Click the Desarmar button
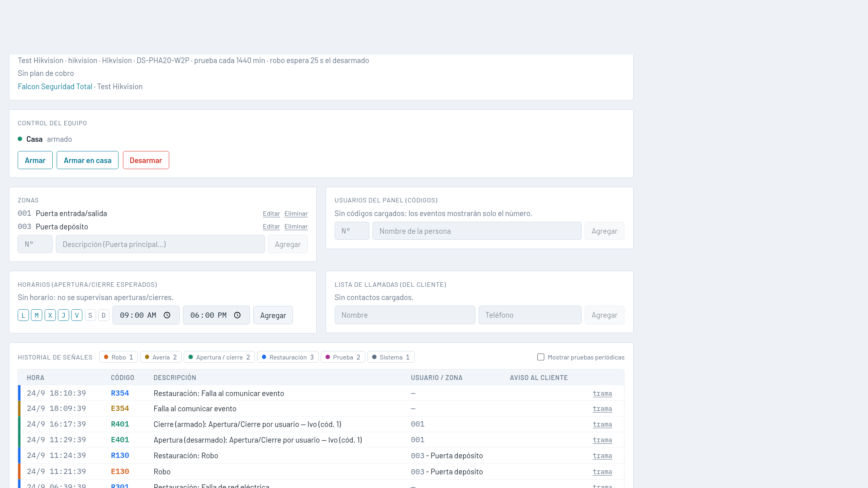868x488 pixels. coord(146,160)
